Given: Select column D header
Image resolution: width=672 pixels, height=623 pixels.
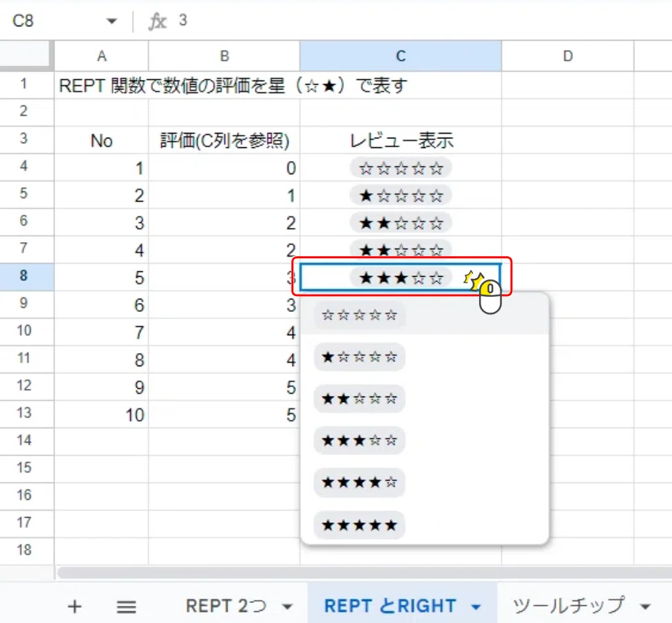Looking at the screenshot, I should click(567, 56).
